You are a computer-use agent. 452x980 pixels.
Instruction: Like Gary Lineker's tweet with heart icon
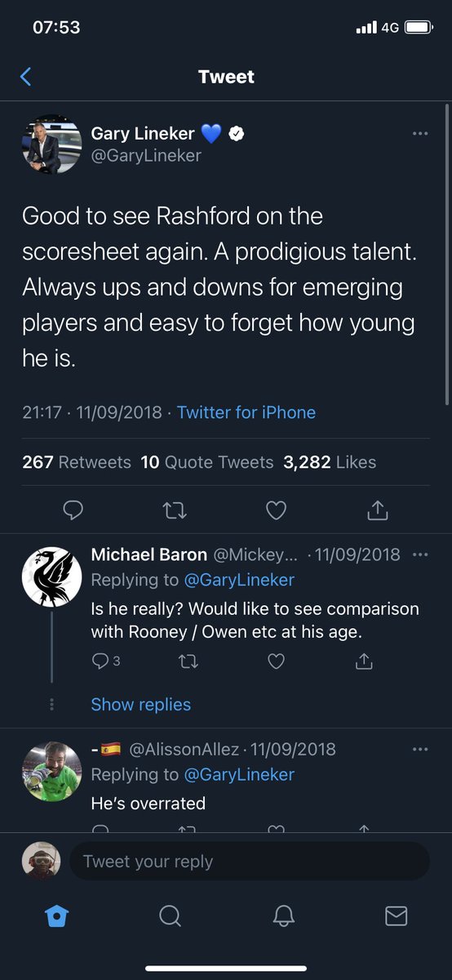click(277, 510)
